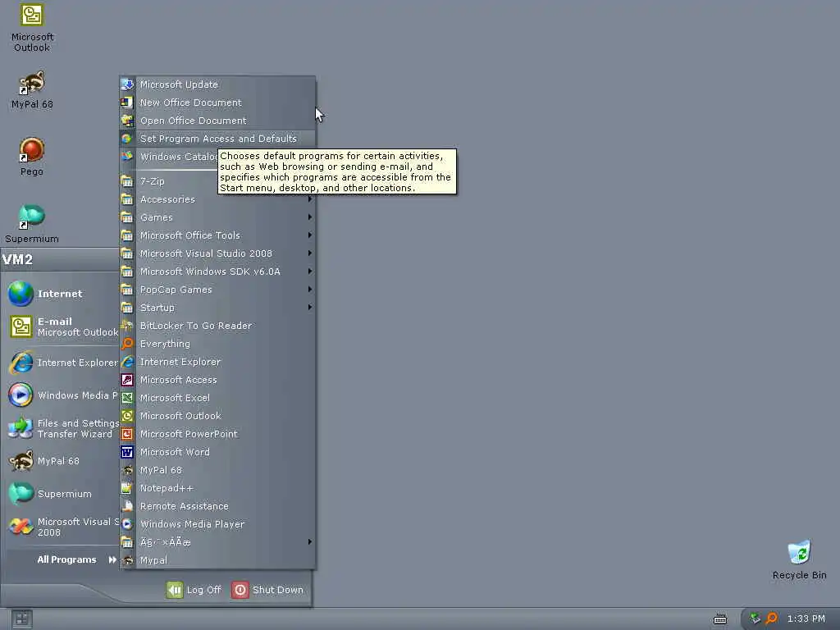Click the Microsoft Access key icon
The height and width of the screenshot is (630, 840).
pos(127,380)
